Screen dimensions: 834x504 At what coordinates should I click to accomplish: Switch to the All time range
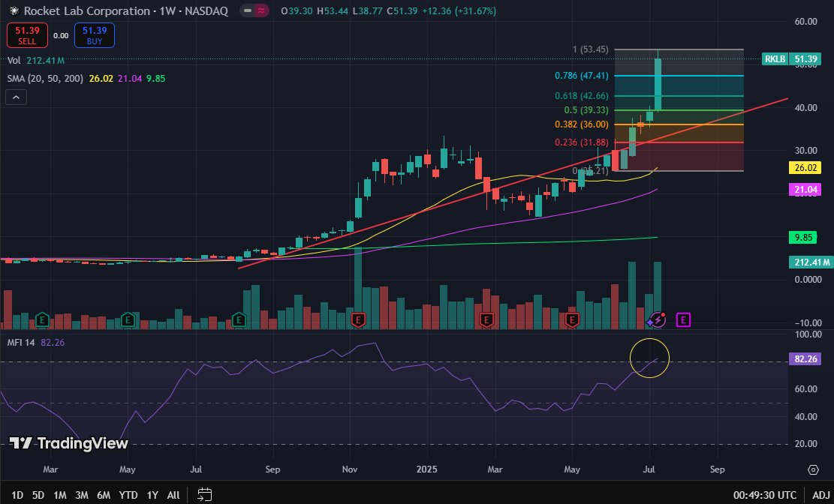pos(173,495)
